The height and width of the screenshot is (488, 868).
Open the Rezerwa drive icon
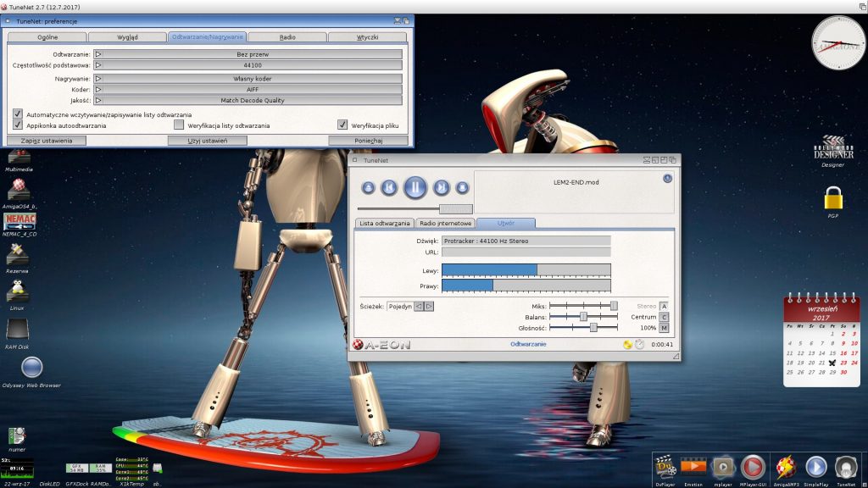[17, 254]
